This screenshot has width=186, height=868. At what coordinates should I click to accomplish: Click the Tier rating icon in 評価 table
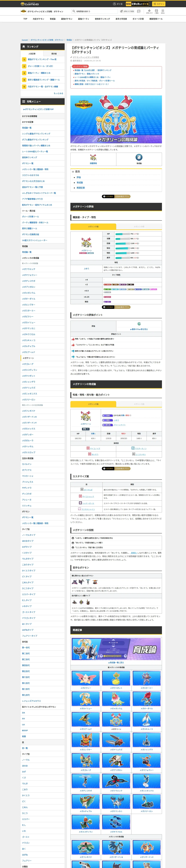[139, 324]
